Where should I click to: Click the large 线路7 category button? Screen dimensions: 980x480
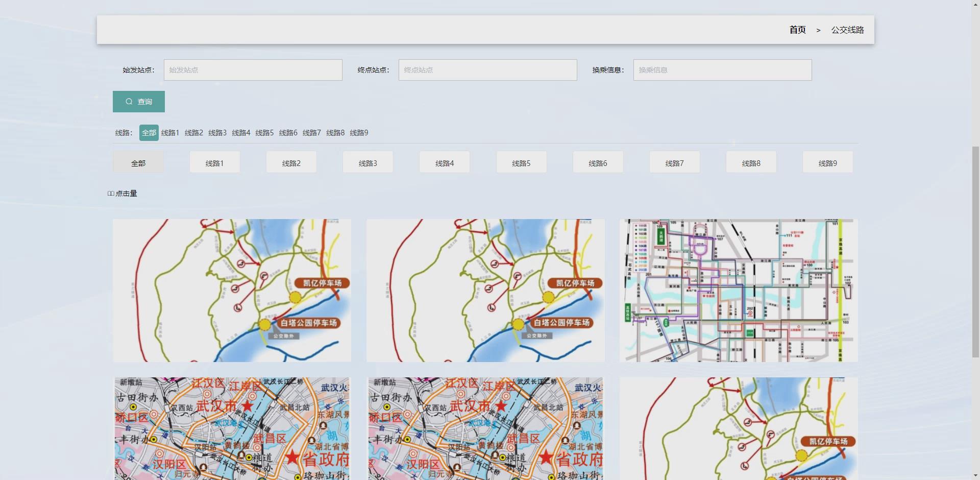click(675, 162)
